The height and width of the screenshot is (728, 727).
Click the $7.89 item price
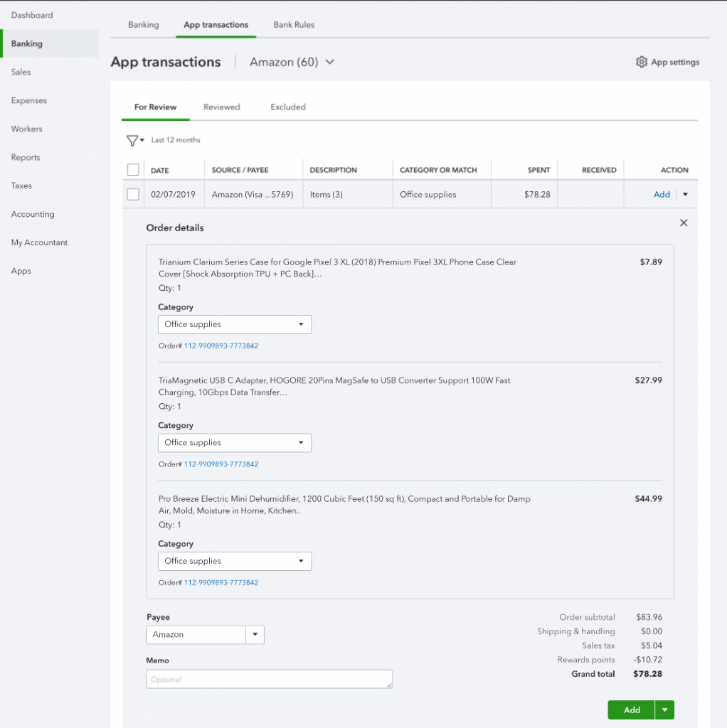coord(651,262)
